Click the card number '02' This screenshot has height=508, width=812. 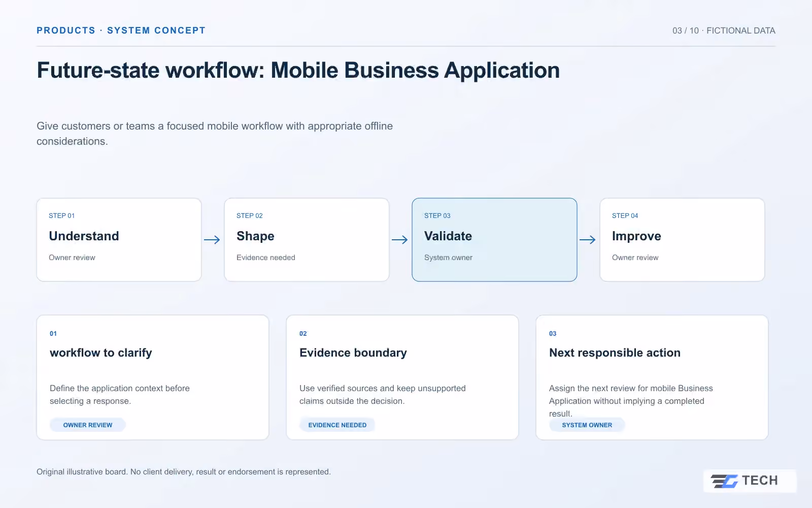(303, 334)
